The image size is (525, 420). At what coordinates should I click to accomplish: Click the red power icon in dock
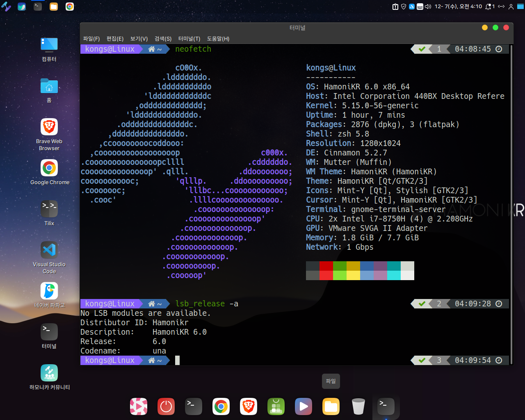click(166, 406)
